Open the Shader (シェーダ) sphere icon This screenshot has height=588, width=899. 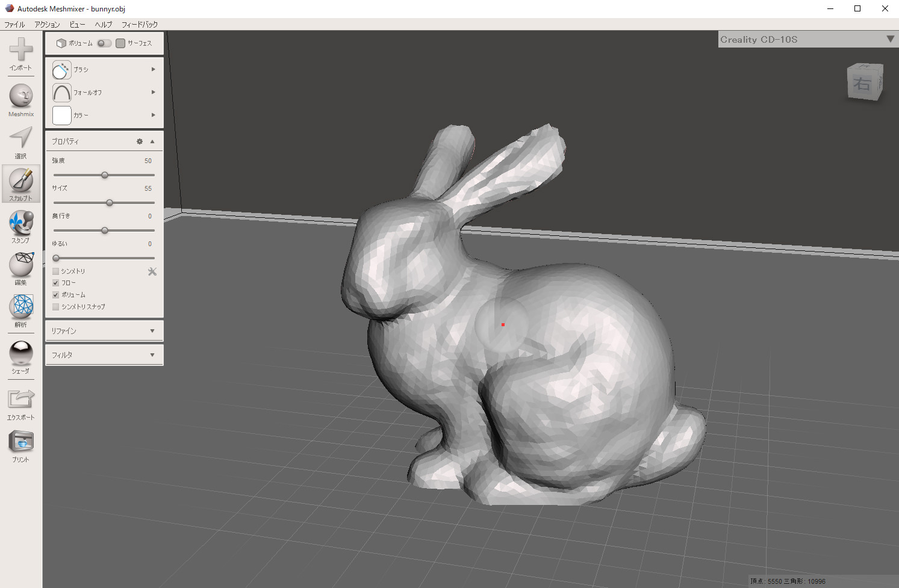point(21,353)
